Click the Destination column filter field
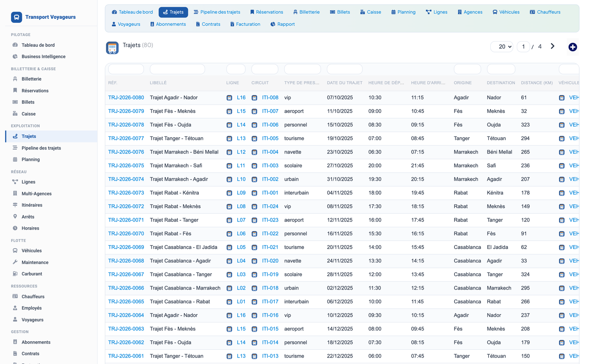The width and height of the screenshot is (589, 364). click(501, 69)
